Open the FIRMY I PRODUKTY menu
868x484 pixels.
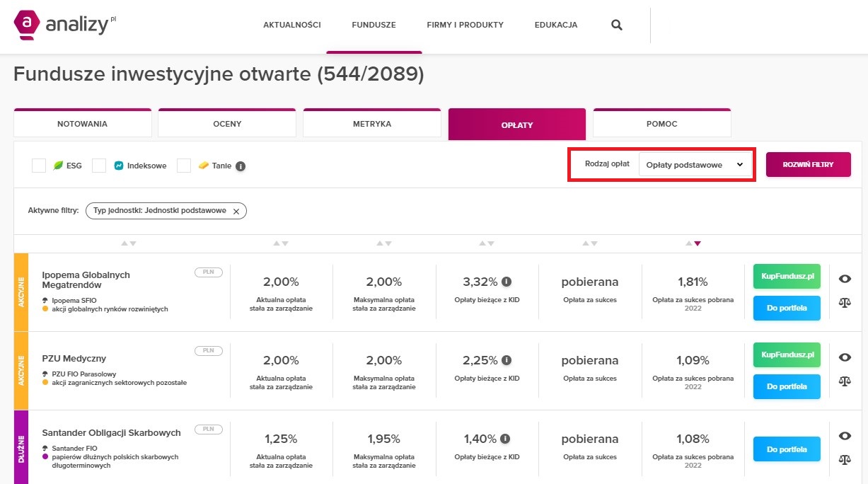coord(465,25)
